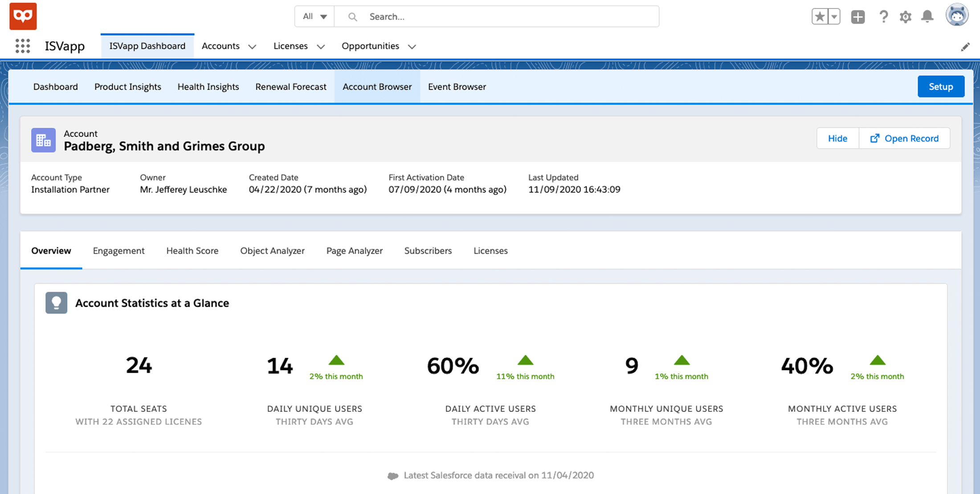Image resolution: width=980 pixels, height=494 pixels.
Task: Expand the Opportunities navigation dropdown
Action: (x=412, y=46)
